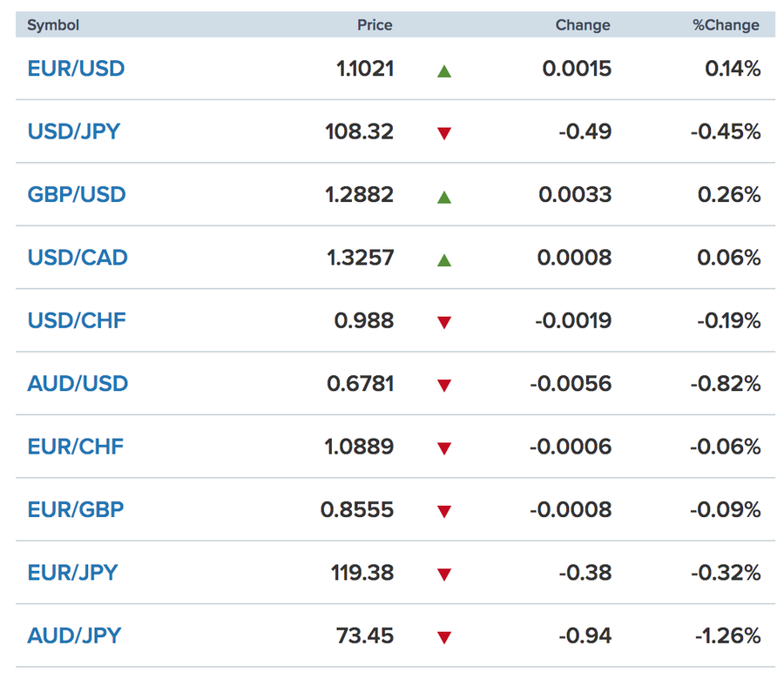Open the USD/JPY currency pair link

pos(74,131)
